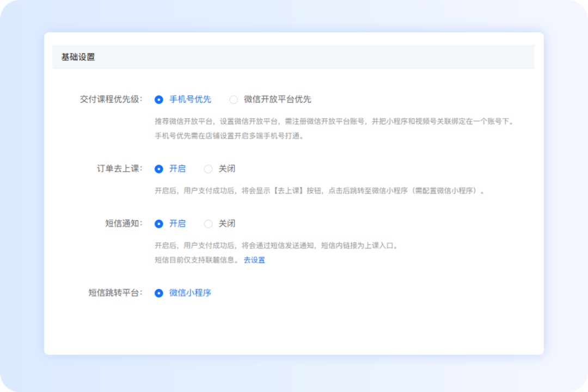
Task: Open the 去设置 link
Action: 254,260
